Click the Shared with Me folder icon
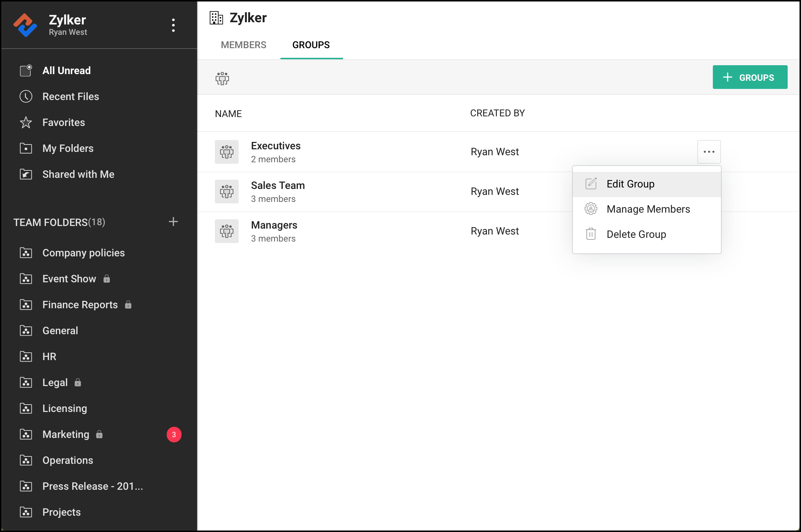 click(x=26, y=174)
